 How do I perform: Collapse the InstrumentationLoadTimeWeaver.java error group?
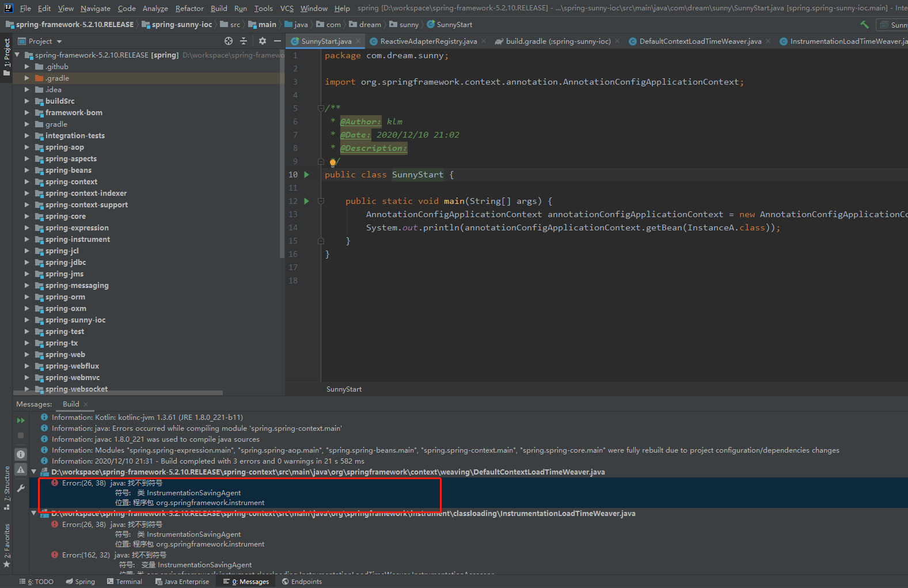click(x=33, y=513)
